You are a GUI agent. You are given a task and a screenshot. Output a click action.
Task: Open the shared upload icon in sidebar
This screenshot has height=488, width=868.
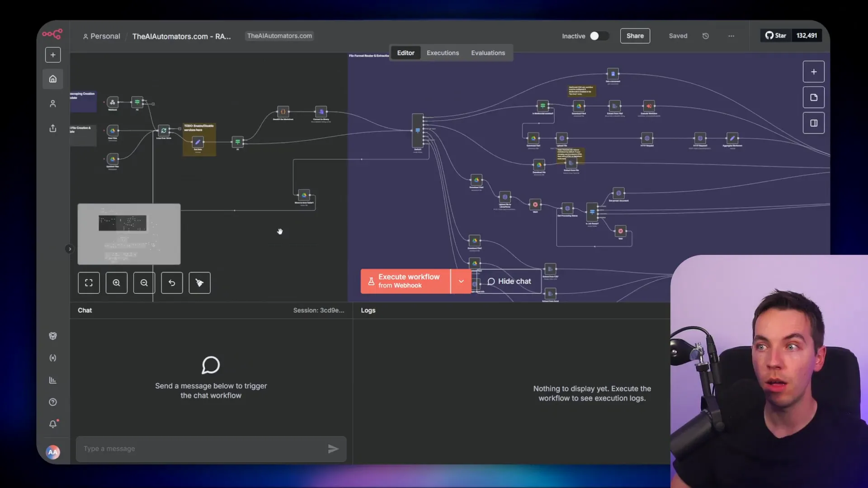tap(53, 128)
